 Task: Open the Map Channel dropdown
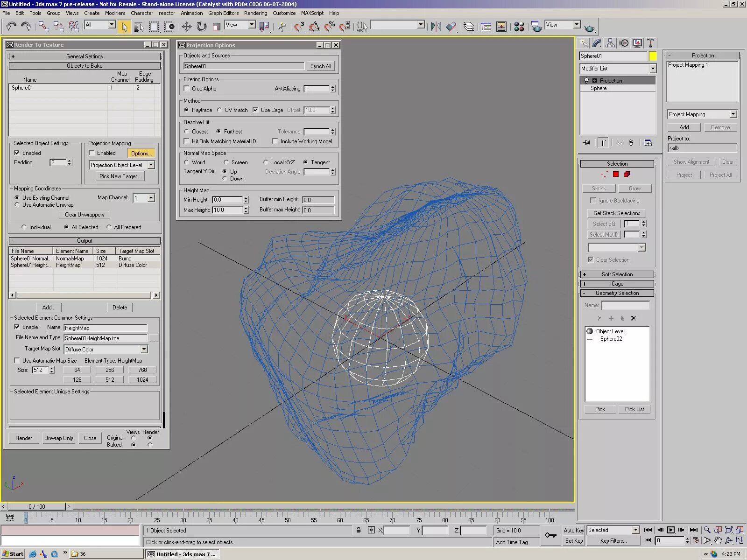pos(151,198)
